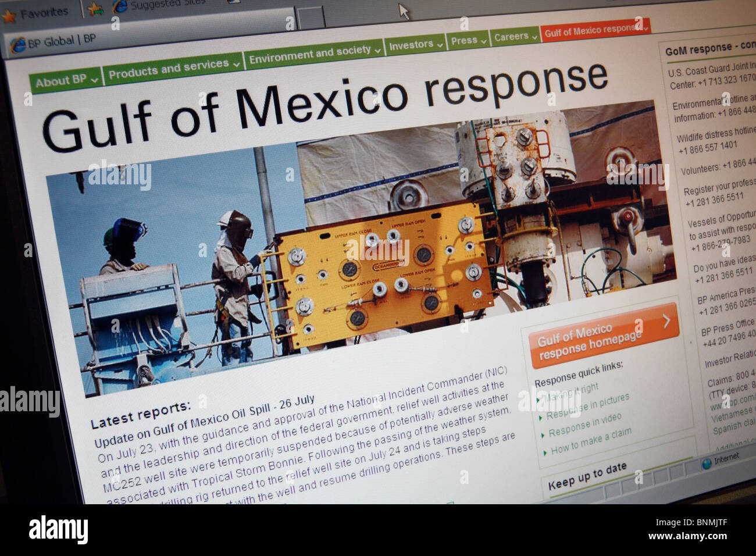Expand the Environment and society dropdown arrow

click(377, 50)
